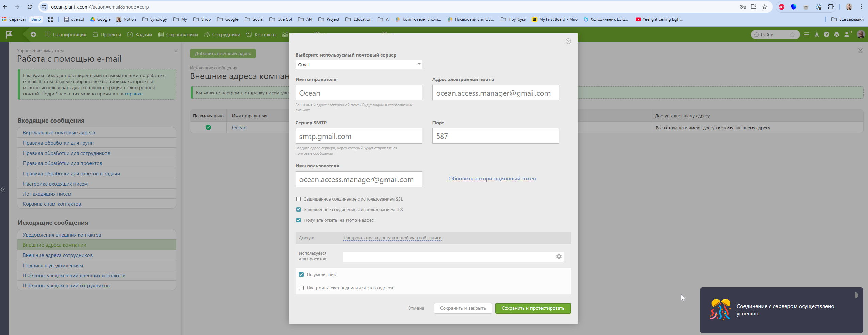Screen dimensions: 868x335
Task: Click the Имя отправителя field containing Ocean
Action: click(359, 93)
